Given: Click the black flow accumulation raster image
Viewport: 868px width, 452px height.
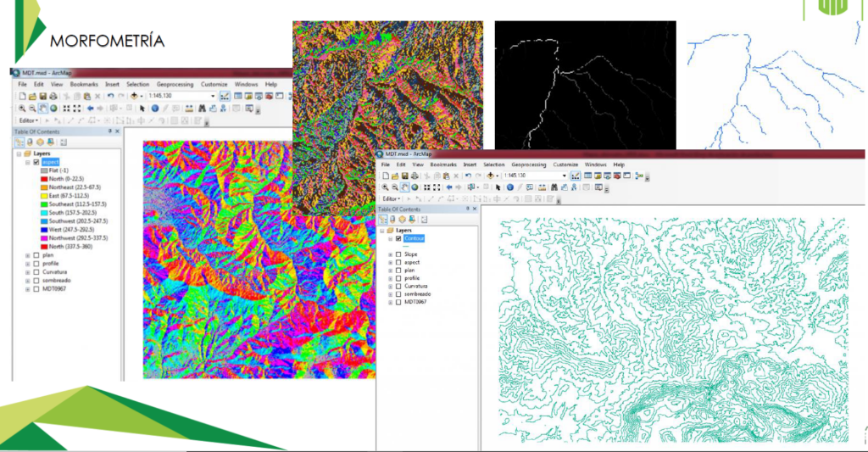Looking at the screenshot, I should (x=585, y=86).
